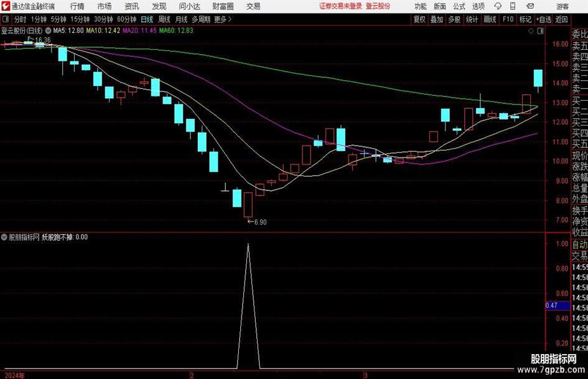Viewport: 588px width, 379px height.
Task: Open the 行情 menu
Action: pos(77,6)
